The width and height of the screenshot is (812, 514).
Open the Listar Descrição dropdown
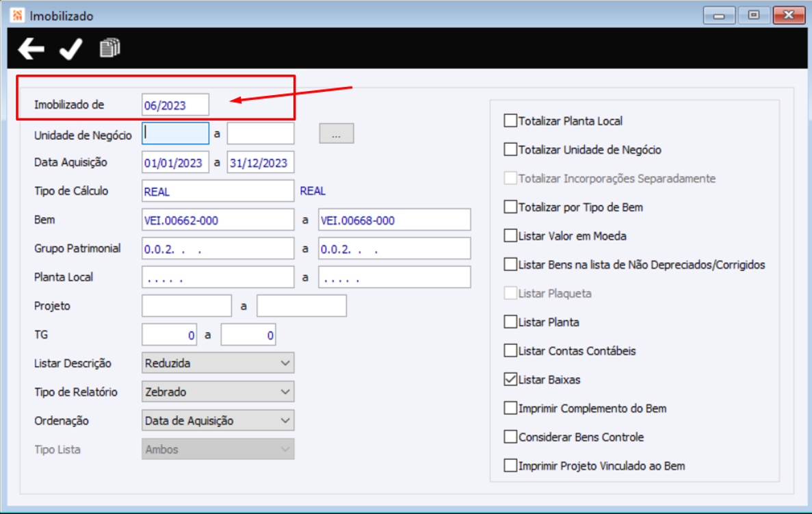pyautogui.click(x=218, y=363)
